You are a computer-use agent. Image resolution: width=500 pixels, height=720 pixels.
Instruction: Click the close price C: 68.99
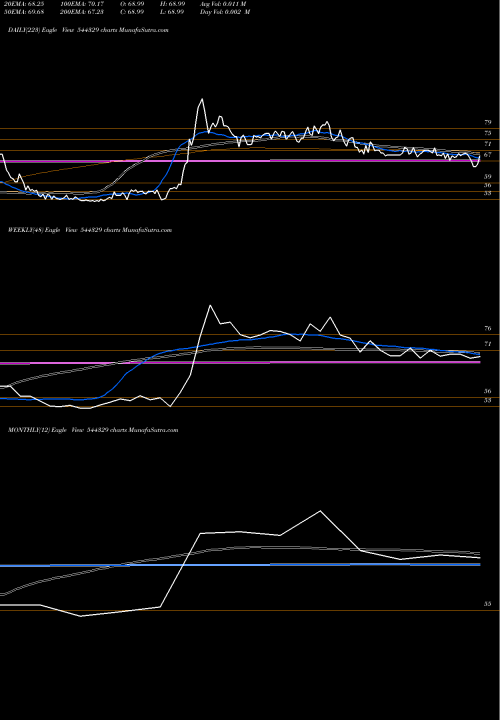click(132, 11)
